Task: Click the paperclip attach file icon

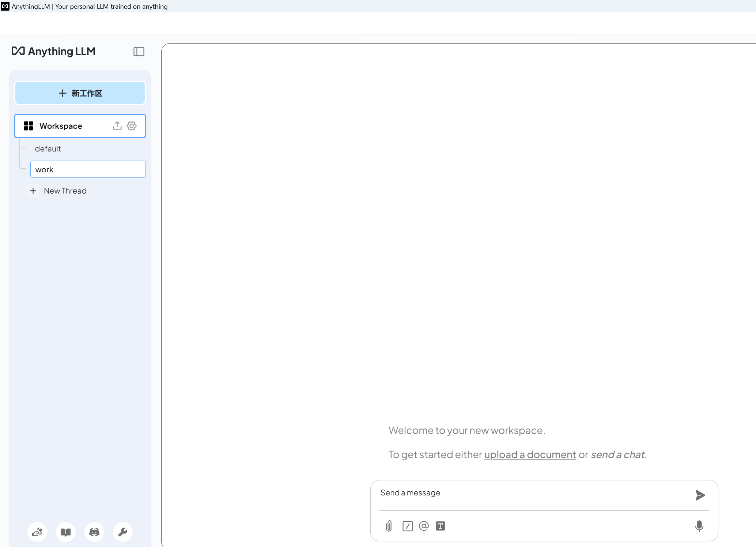Action: tap(389, 526)
